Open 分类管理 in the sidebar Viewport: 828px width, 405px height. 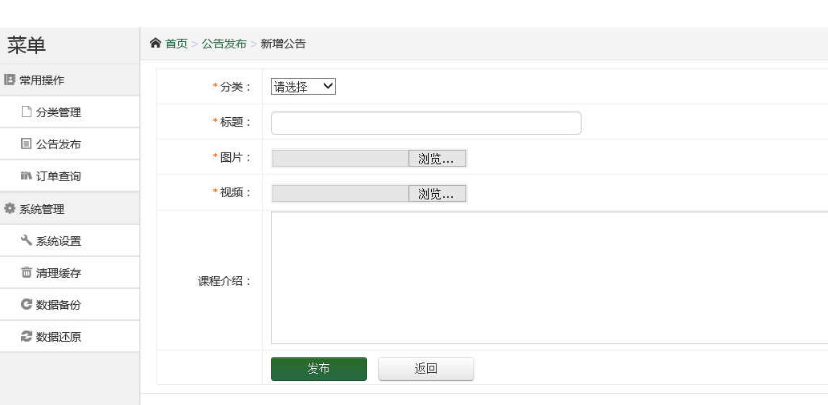[58, 112]
